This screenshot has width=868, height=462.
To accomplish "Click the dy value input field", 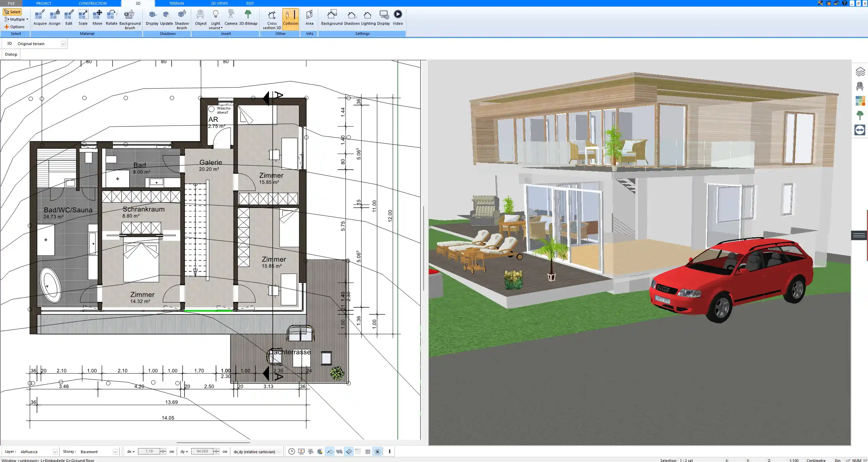I will click(x=202, y=451).
